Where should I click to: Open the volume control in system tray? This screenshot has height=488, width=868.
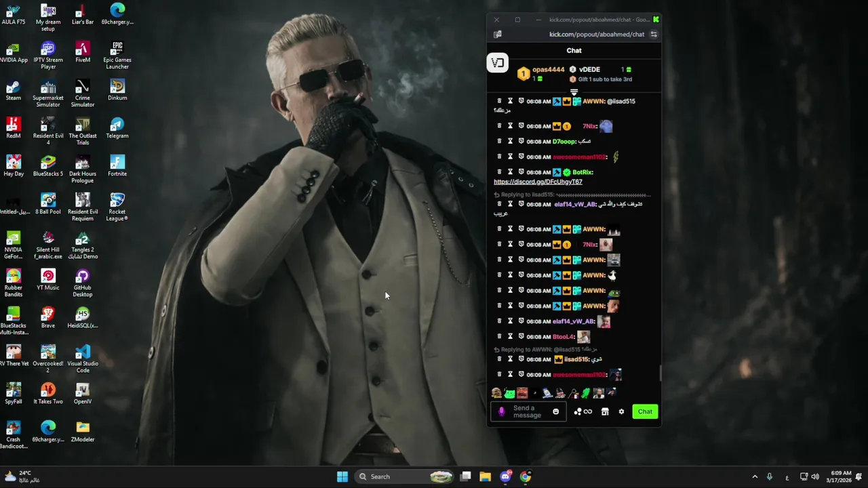pos(815,476)
